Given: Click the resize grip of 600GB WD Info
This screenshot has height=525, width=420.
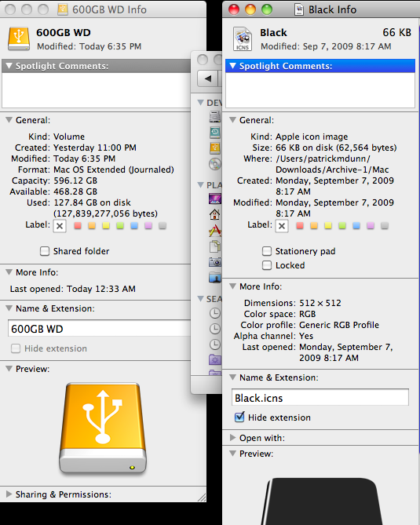Looking at the screenshot, I should click(x=202, y=498).
